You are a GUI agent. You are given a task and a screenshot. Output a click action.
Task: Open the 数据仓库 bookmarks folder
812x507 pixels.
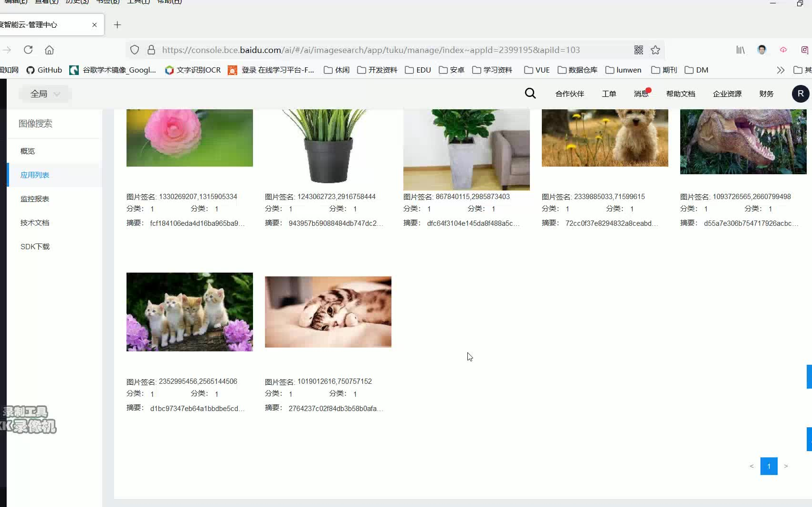(x=577, y=70)
